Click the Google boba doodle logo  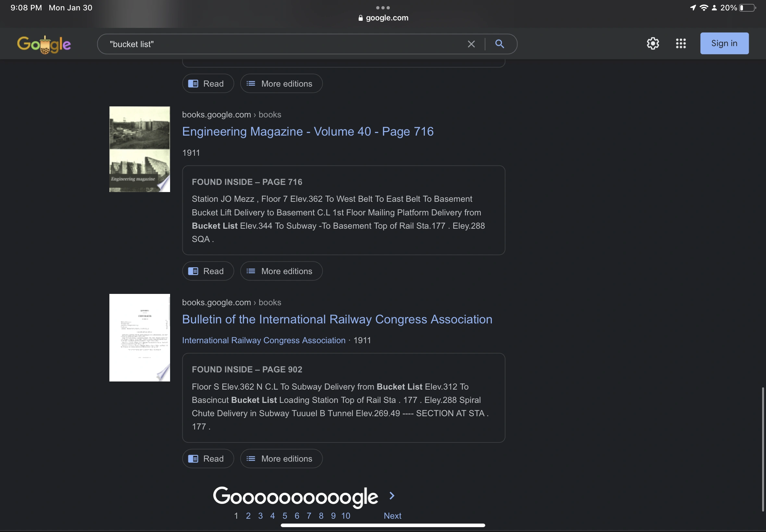point(44,44)
